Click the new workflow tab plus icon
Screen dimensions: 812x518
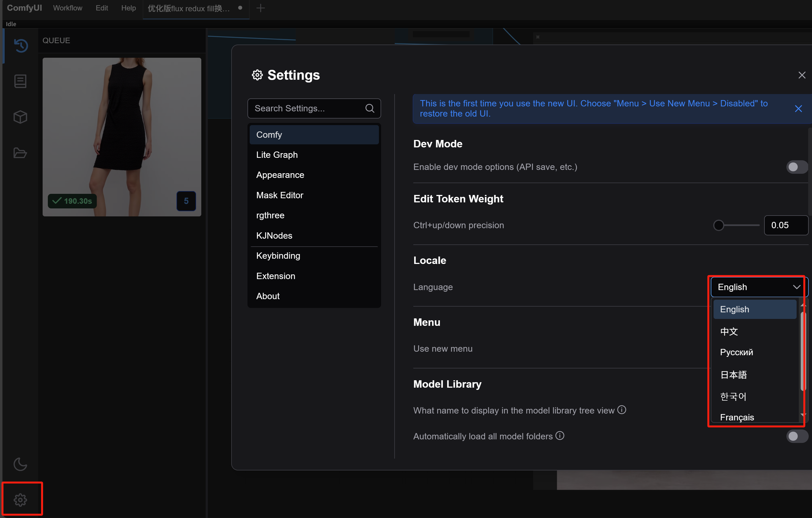[x=260, y=8]
